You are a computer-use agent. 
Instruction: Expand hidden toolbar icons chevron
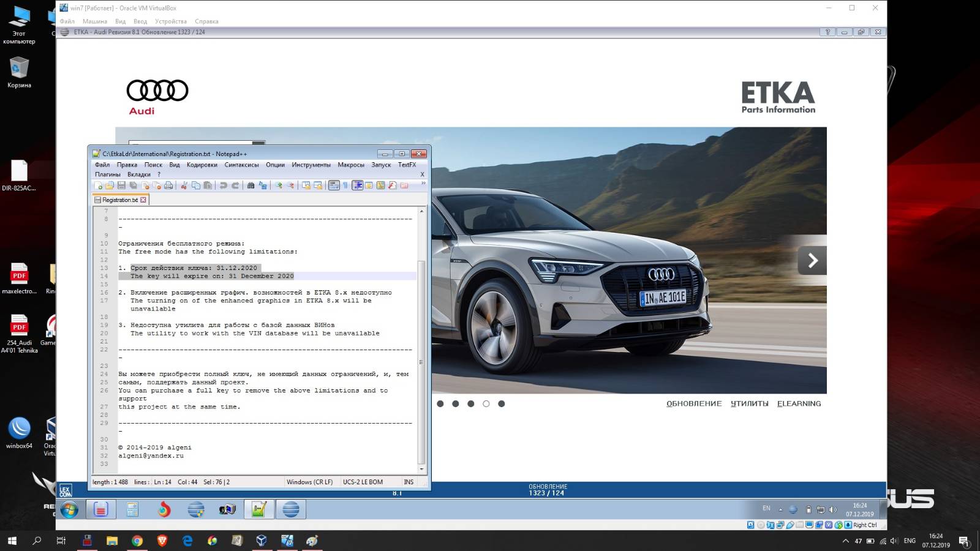point(422,183)
